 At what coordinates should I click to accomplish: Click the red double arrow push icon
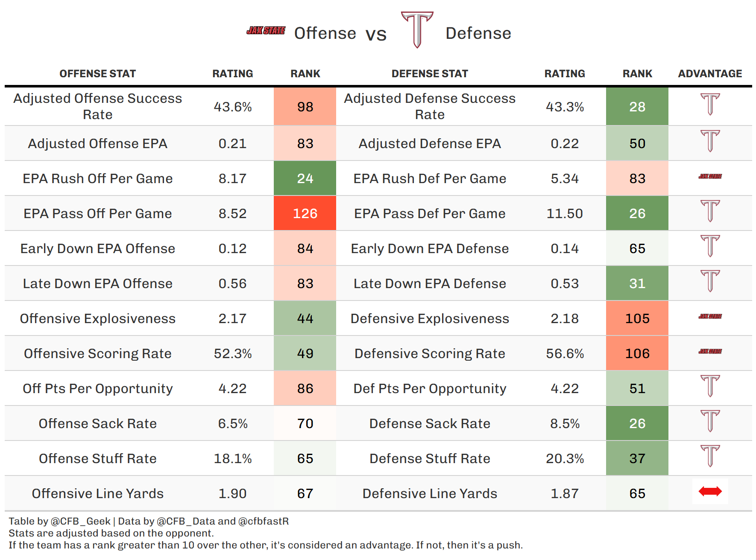click(710, 491)
